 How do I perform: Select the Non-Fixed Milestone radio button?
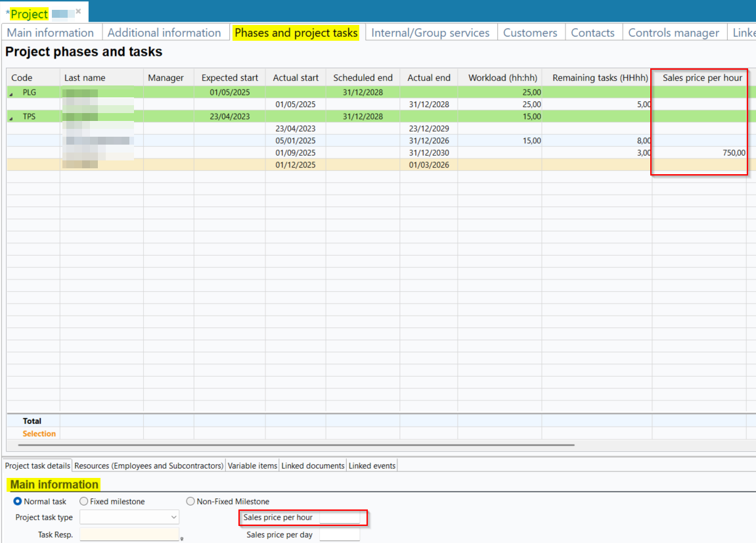pyautogui.click(x=190, y=502)
